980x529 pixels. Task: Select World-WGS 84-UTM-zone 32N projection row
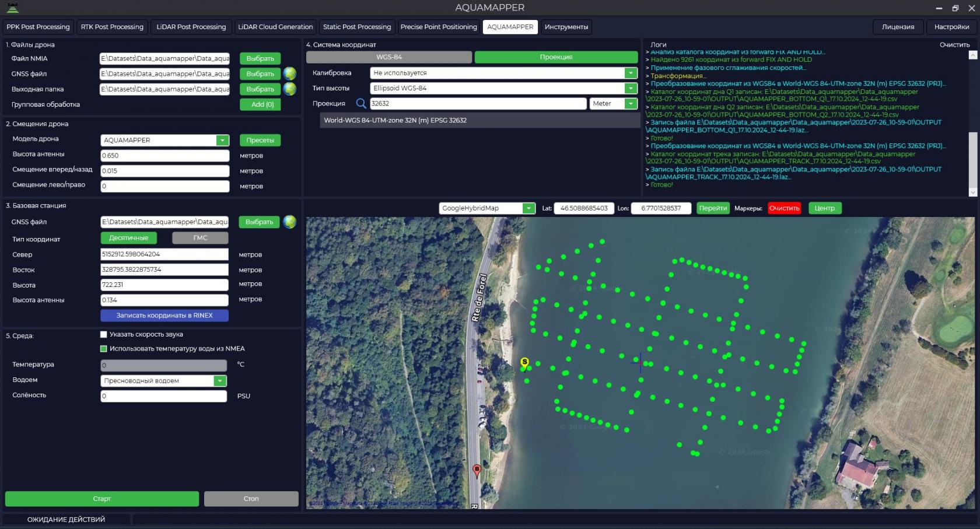pyautogui.click(x=480, y=120)
